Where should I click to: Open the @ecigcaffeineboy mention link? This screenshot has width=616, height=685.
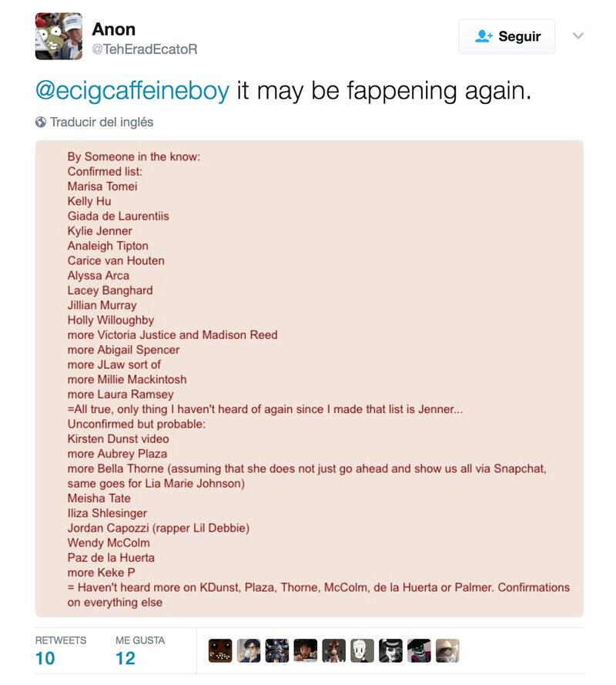(x=132, y=90)
